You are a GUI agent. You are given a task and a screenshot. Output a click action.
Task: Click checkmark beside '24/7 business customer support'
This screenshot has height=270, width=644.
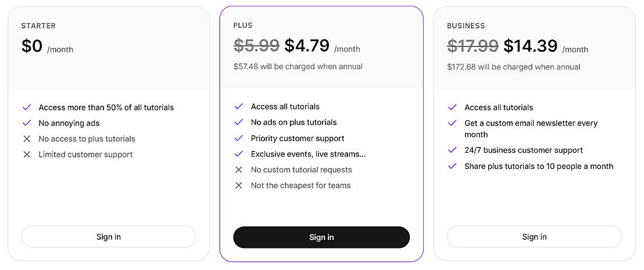[x=452, y=150]
